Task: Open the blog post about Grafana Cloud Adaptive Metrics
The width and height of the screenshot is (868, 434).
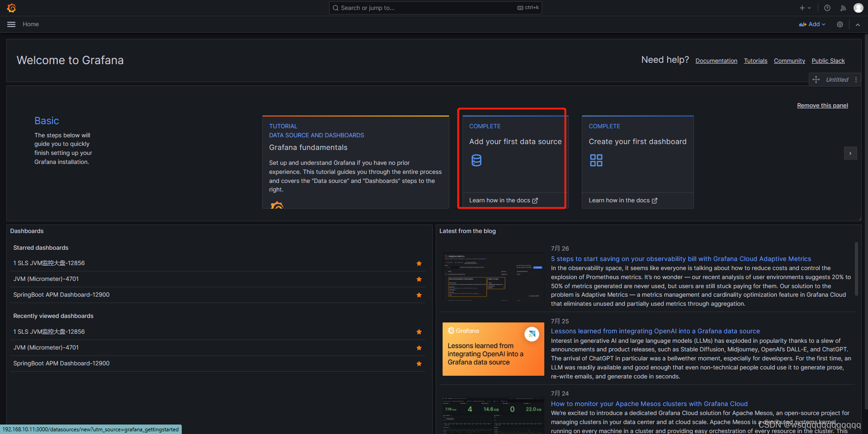Action: [680, 258]
